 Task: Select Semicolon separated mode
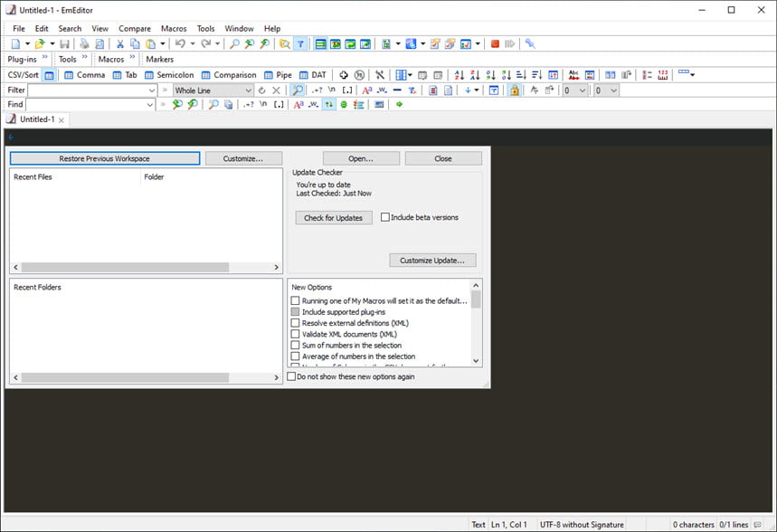pos(169,75)
